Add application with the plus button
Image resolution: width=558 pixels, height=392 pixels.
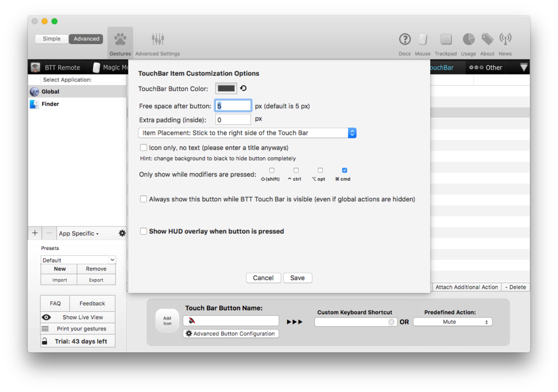[x=35, y=234]
